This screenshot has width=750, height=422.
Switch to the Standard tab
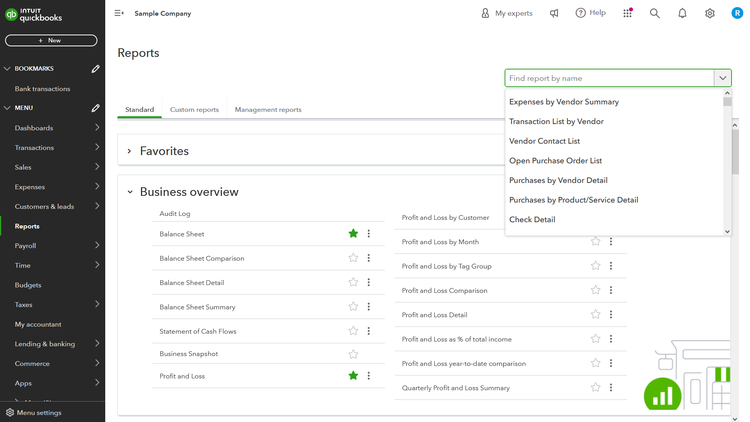point(140,110)
